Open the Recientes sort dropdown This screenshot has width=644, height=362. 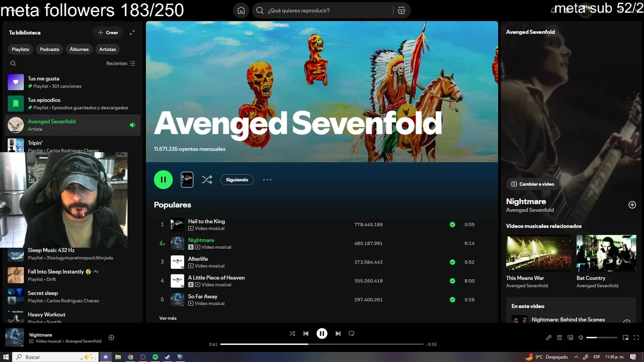121,63
